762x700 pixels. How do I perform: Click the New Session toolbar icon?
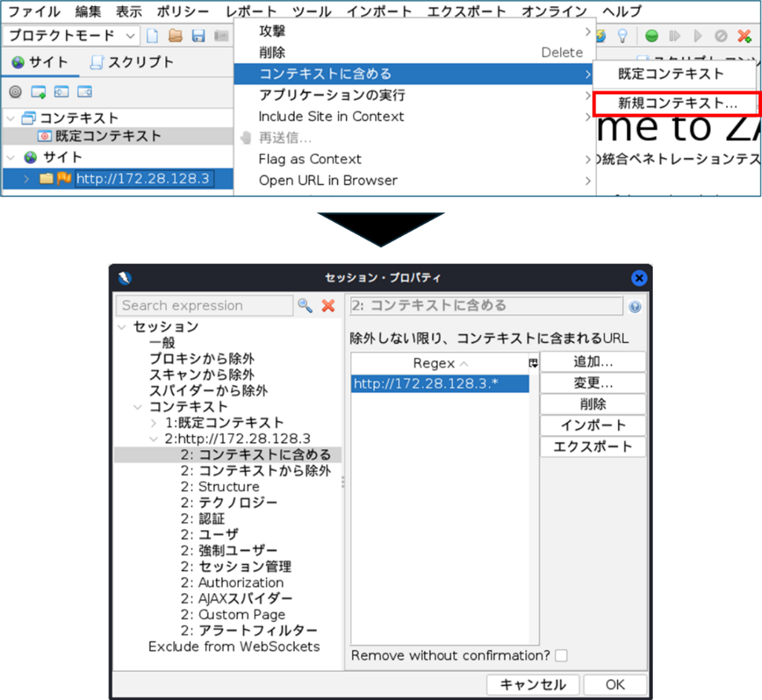(x=153, y=36)
